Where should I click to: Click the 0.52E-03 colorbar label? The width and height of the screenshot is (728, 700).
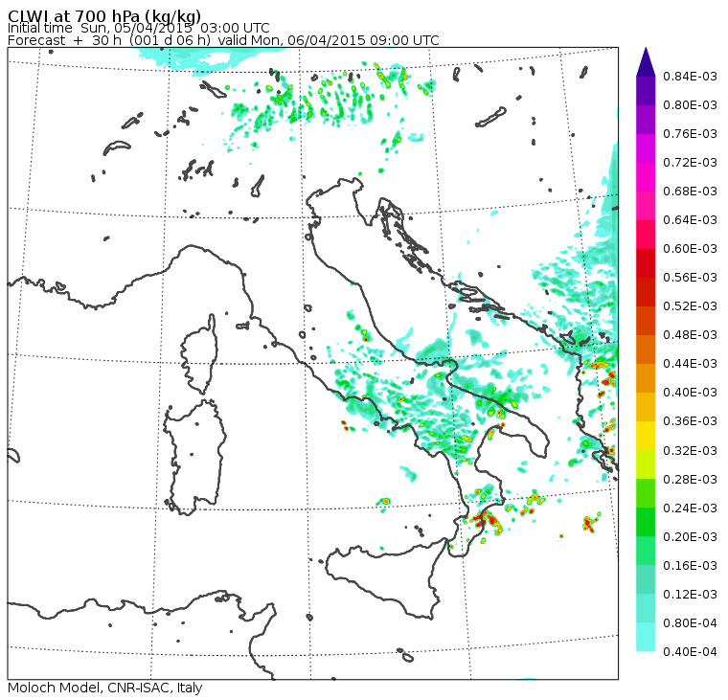(x=690, y=306)
